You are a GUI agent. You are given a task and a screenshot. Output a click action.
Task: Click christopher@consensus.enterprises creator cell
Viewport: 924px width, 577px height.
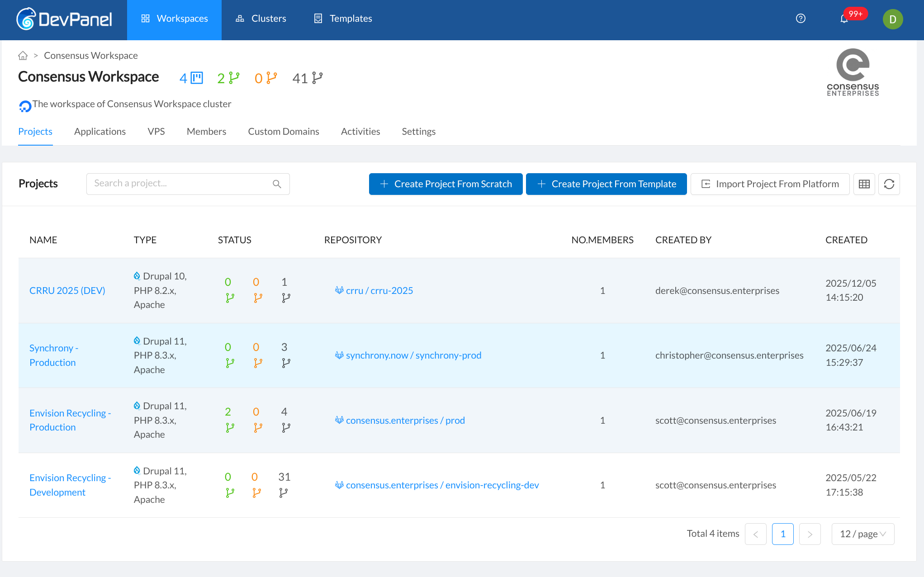[x=729, y=355]
